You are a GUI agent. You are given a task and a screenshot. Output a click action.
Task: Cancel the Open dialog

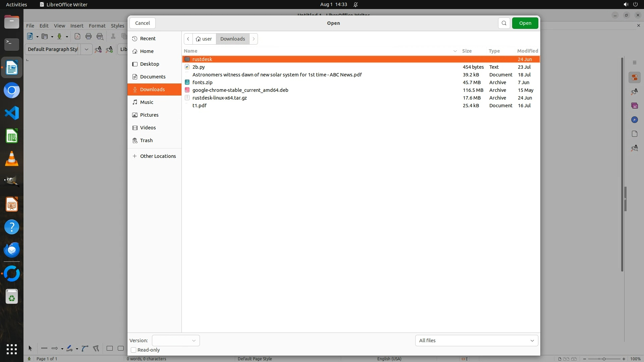point(143,23)
